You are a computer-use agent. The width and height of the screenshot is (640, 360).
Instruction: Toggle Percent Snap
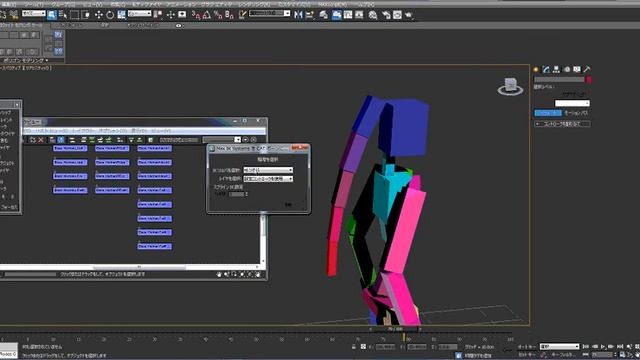click(x=218, y=15)
